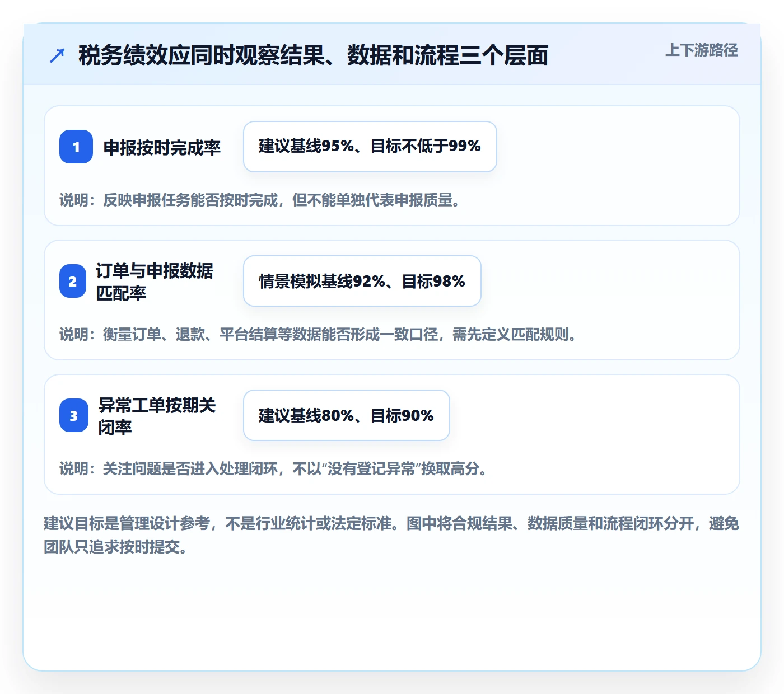Select the 上下游路径 label in header

pos(701,50)
